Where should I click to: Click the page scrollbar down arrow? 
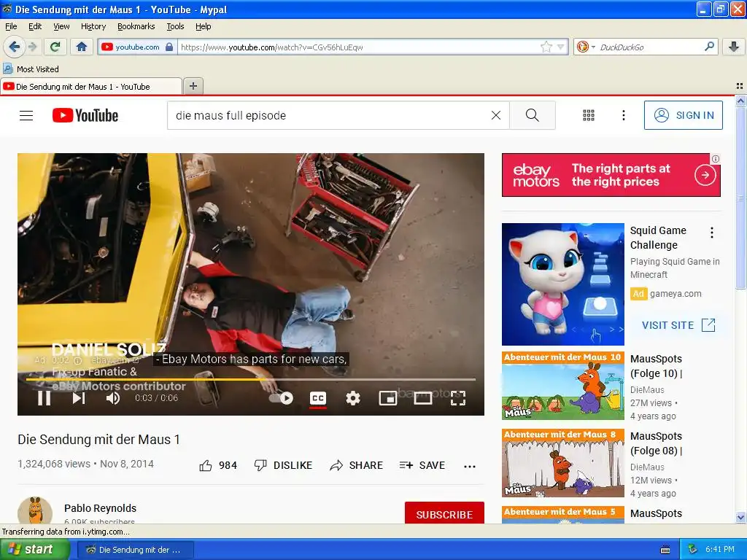pyautogui.click(x=740, y=517)
